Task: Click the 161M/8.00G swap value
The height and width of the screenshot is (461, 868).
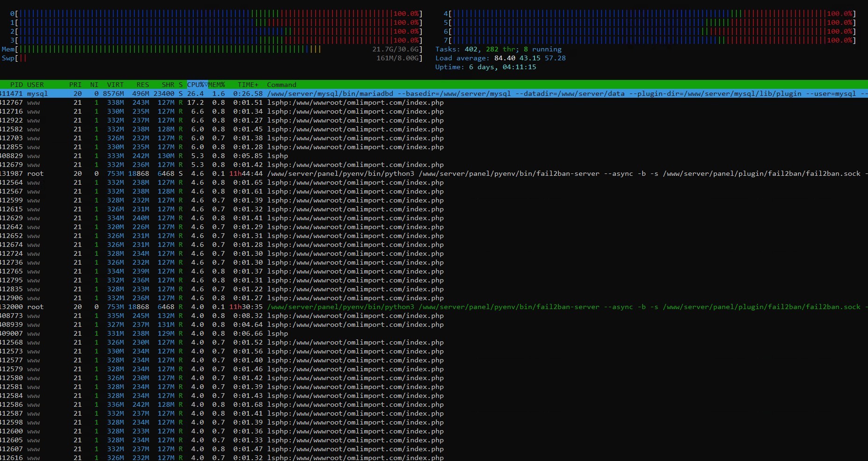Action: (398, 58)
